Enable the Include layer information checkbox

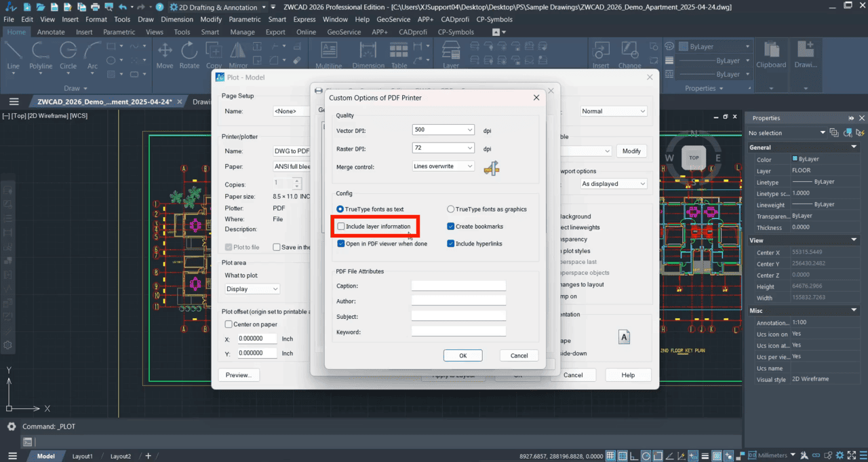point(340,226)
